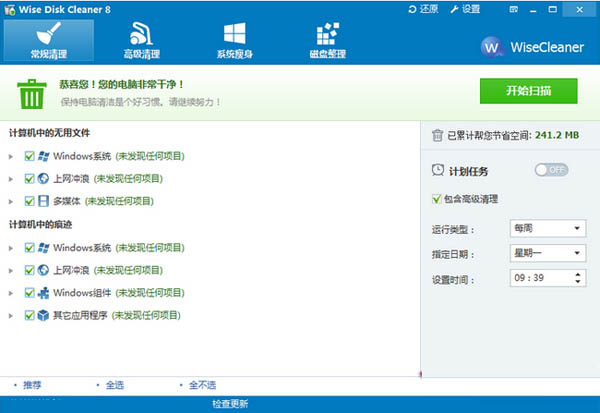Expand Windows系统 in 痕迹 section
This screenshot has height=413, width=600.
pyautogui.click(x=11, y=248)
